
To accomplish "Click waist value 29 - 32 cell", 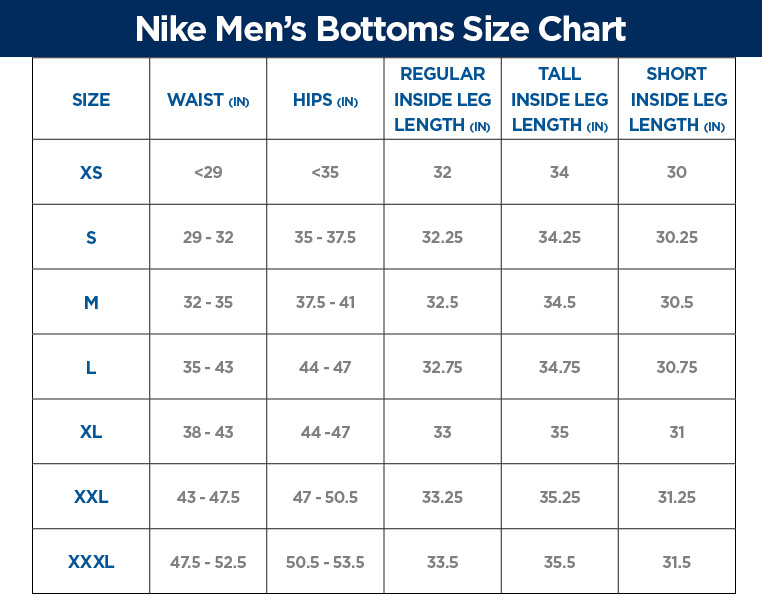I will coord(208,237).
